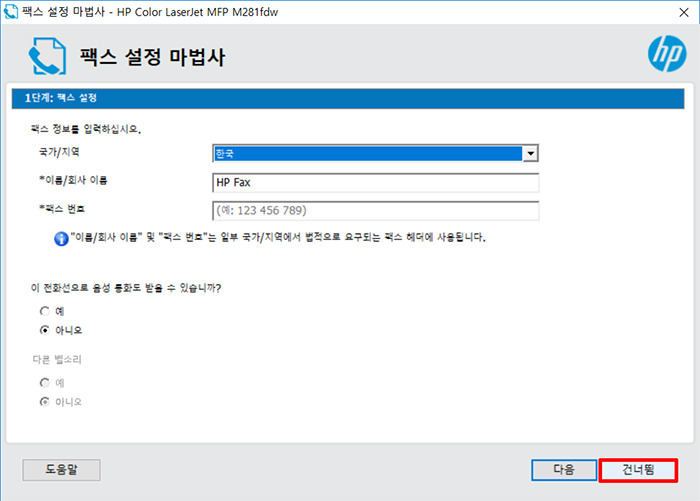Click the 팩스 정보를 입력하십시오 instruction text
The height and width of the screenshot is (501, 700).
(x=86, y=129)
